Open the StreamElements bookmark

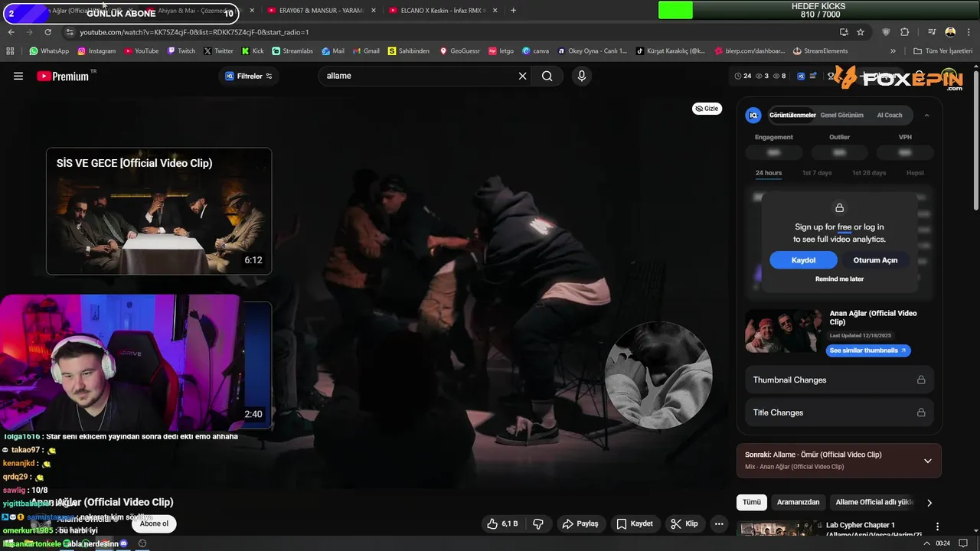tap(821, 51)
